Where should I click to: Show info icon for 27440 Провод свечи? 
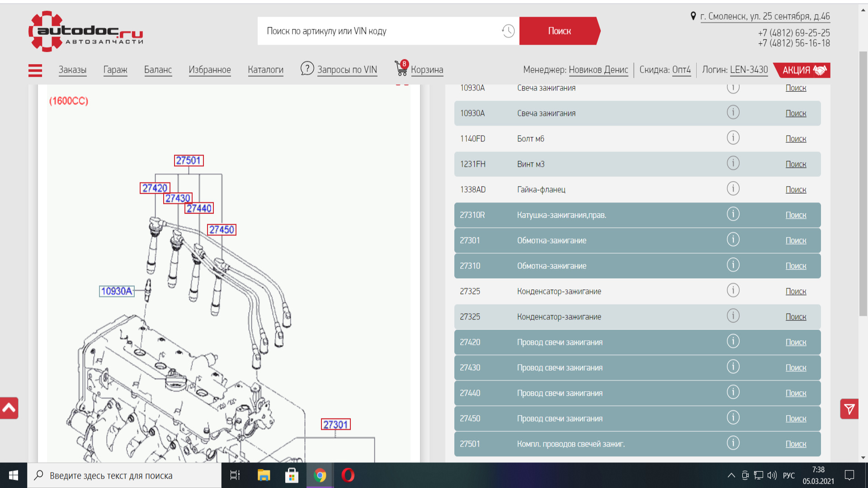[x=733, y=392]
